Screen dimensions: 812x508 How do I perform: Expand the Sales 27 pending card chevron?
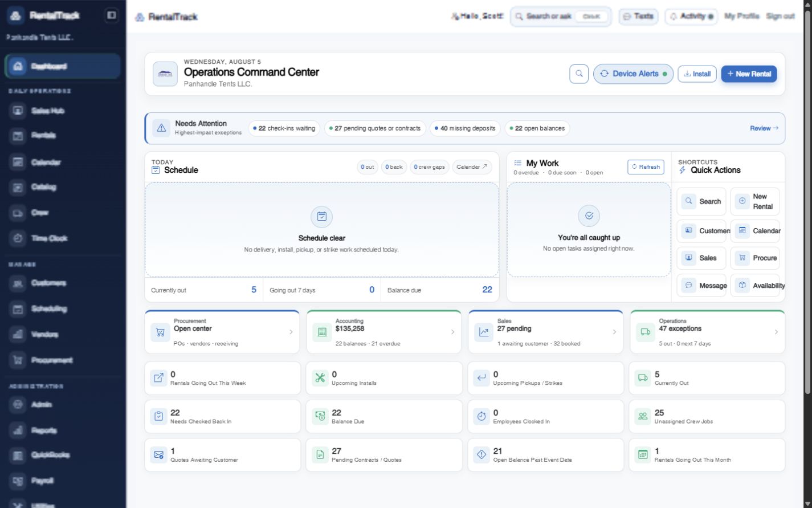coord(614,332)
